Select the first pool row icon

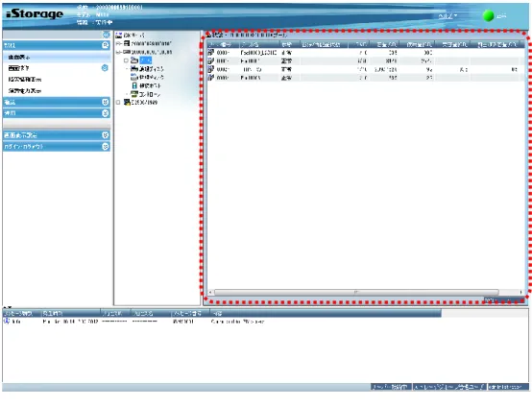[x=211, y=52]
